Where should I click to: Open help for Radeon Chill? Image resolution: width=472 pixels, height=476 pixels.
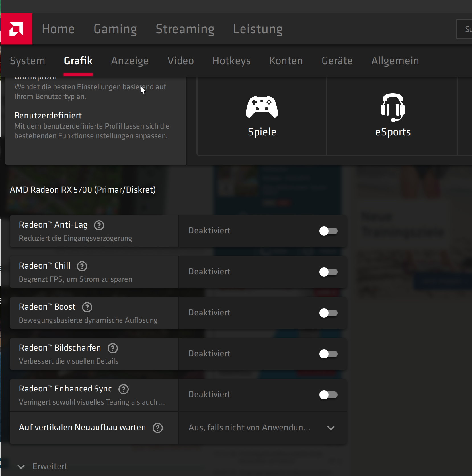(x=82, y=266)
